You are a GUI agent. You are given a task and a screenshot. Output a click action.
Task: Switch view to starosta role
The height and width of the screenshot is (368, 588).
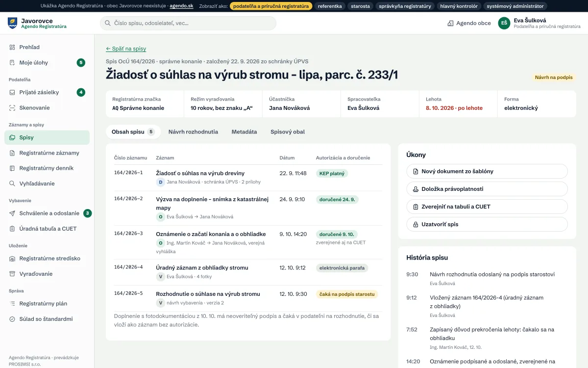point(361,6)
